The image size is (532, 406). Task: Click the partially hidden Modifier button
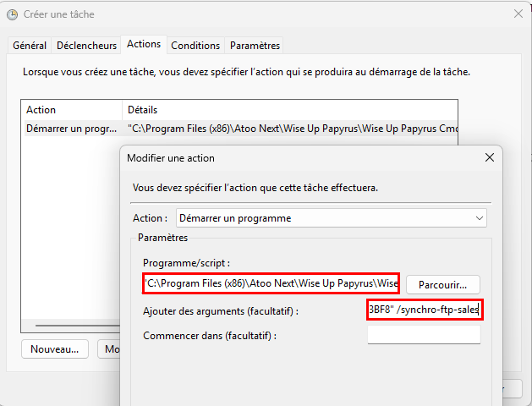tap(108, 348)
